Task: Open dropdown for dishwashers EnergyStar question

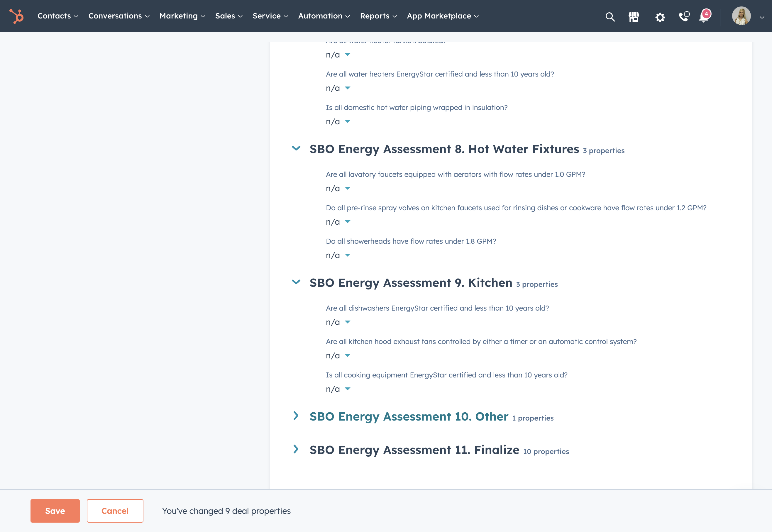Action: click(x=338, y=322)
